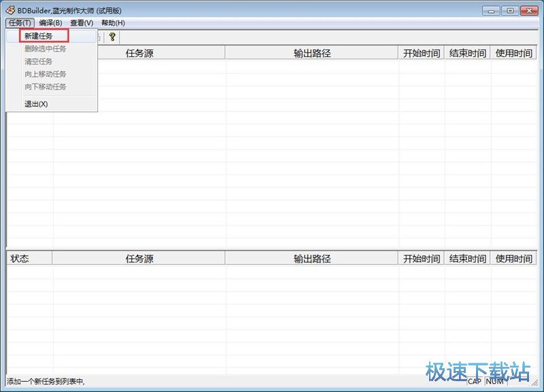The height and width of the screenshot is (392, 544).
Task: Click the BDBuilder app icon in title bar
Action: 10,10
